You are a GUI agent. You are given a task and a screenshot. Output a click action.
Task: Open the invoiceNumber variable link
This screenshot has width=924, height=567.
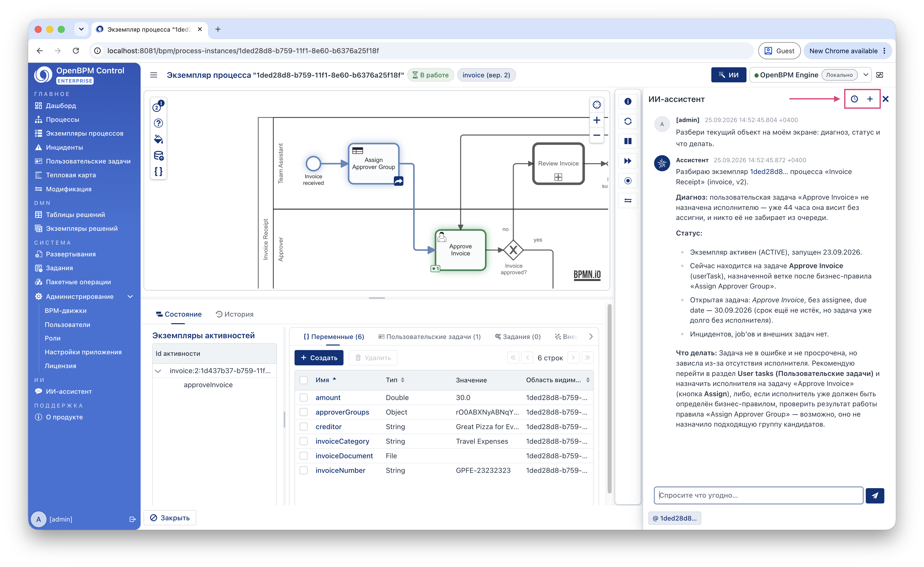point(340,470)
